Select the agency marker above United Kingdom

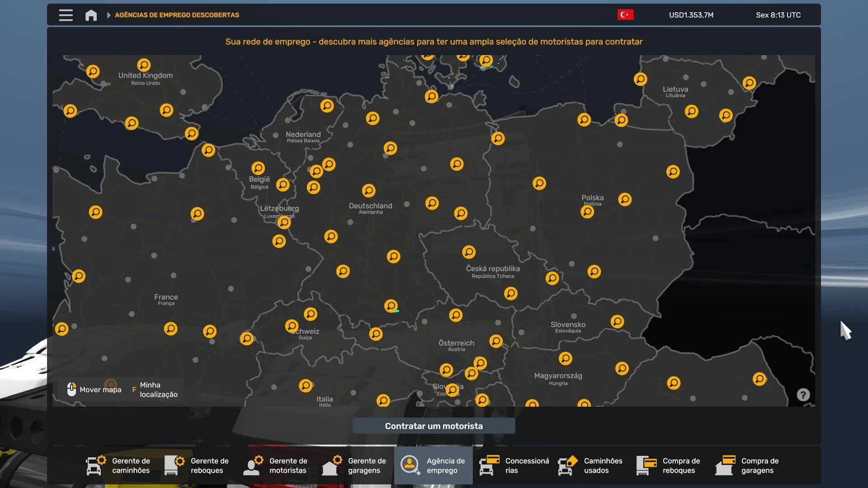pyautogui.click(x=144, y=65)
